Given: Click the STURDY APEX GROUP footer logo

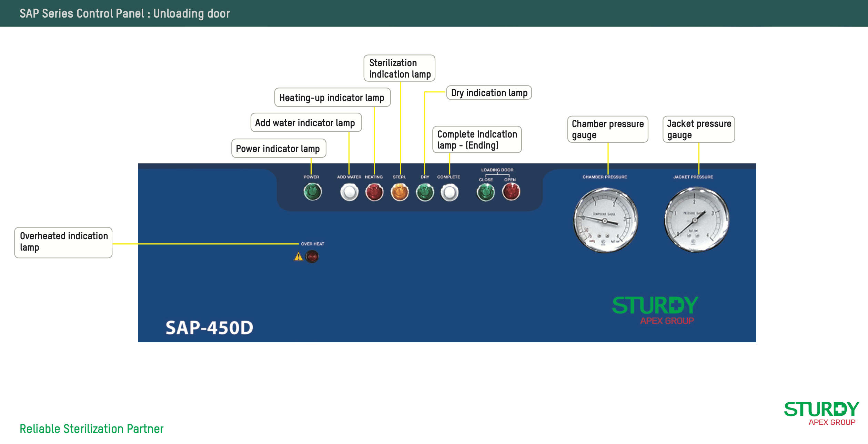Looking at the screenshot, I should 821,414.
